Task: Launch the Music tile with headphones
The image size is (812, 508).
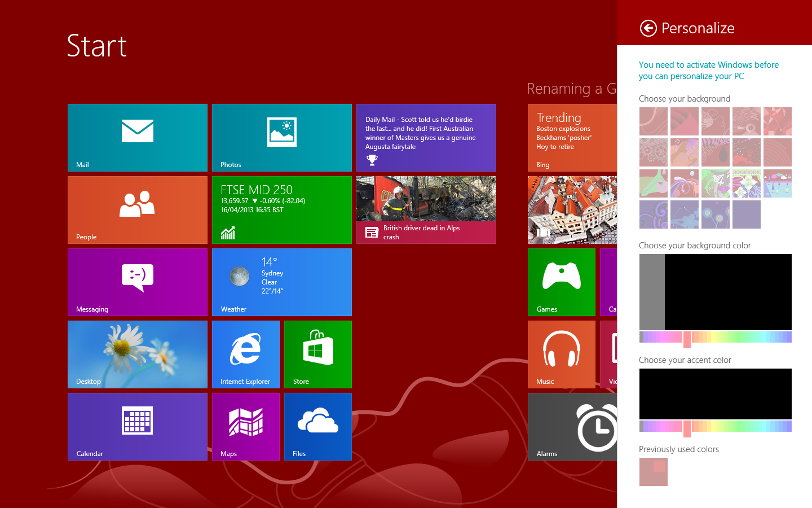Action: (x=562, y=354)
